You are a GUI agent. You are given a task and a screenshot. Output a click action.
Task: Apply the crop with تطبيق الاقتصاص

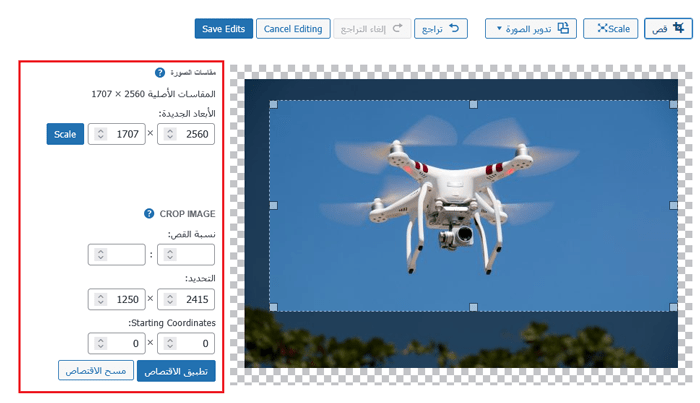pos(175,371)
